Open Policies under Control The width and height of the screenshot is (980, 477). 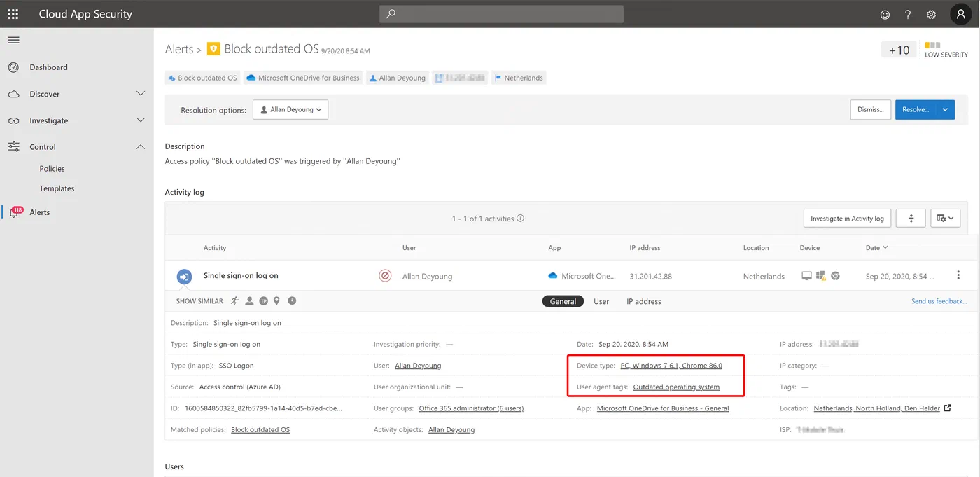(52, 169)
